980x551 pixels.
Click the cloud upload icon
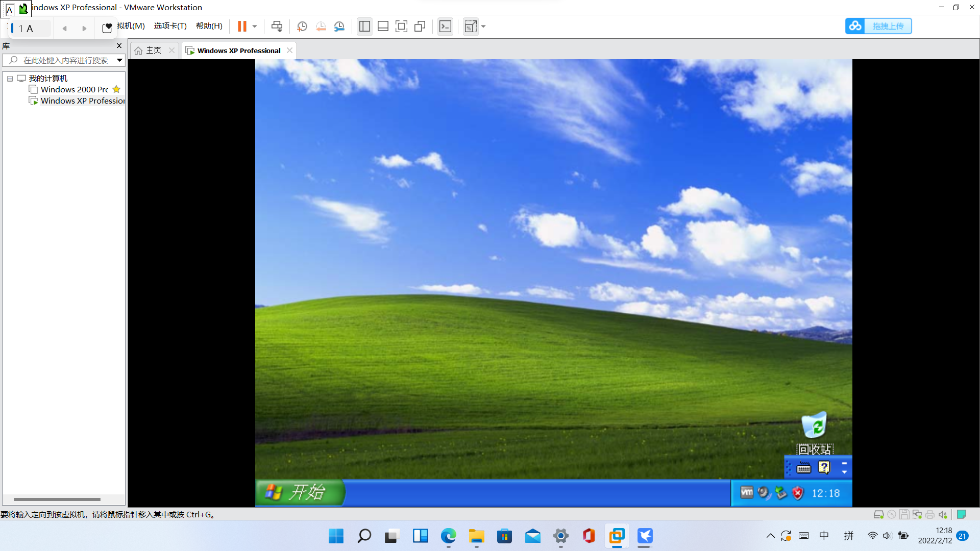855,26
